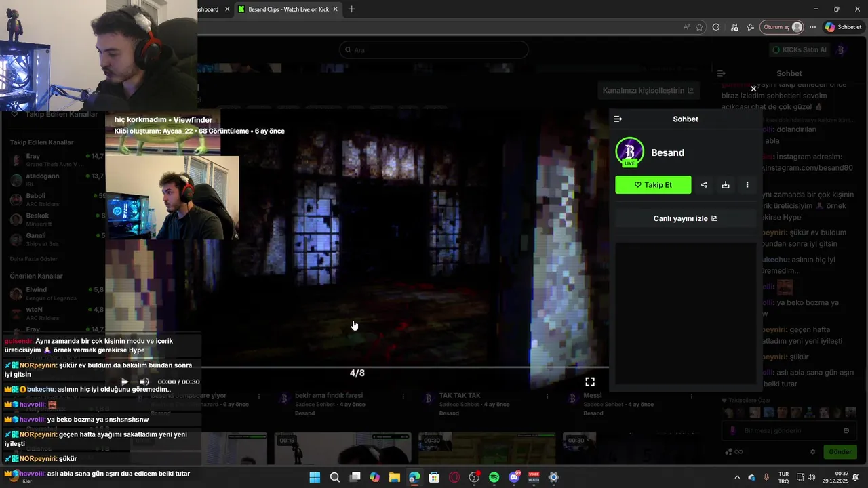The width and height of the screenshot is (868, 488).
Task: Open the browser extensions puzzle icon
Action: (x=716, y=27)
